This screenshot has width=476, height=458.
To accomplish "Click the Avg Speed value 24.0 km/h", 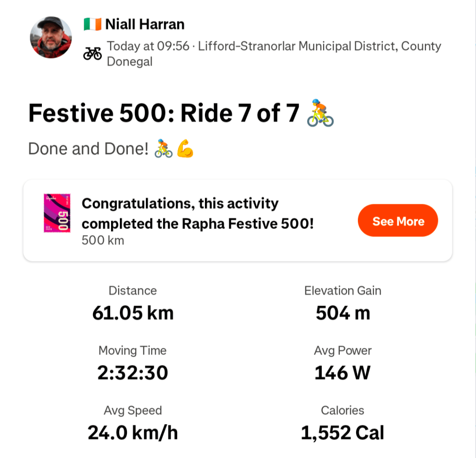I will point(132,433).
